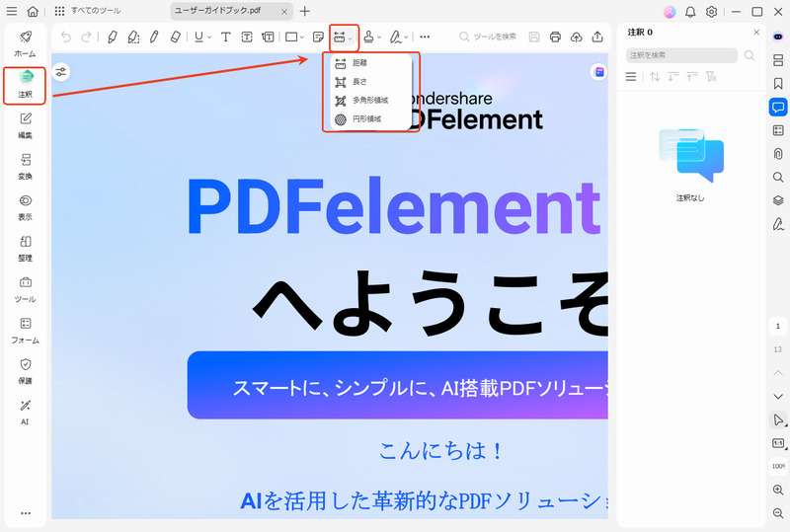The height and width of the screenshot is (532, 790).
Task: Select the text callout tool
Action: click(x=268, y=37)
